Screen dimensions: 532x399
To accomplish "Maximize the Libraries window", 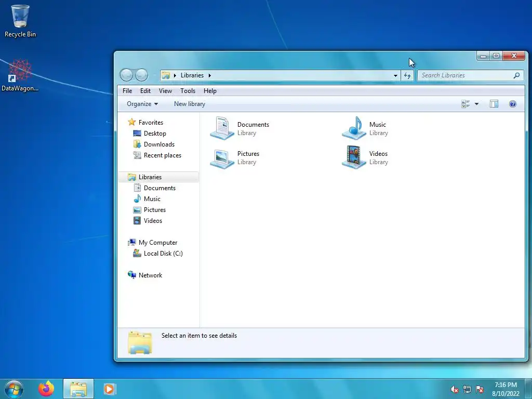I will click(x=496, y=56).
